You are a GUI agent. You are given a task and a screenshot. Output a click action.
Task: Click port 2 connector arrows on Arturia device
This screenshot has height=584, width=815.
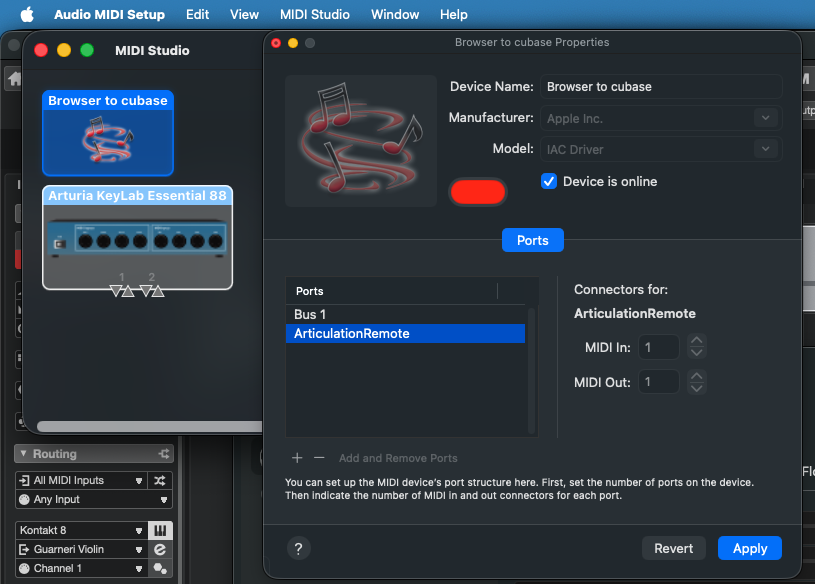tap(152, 291)
